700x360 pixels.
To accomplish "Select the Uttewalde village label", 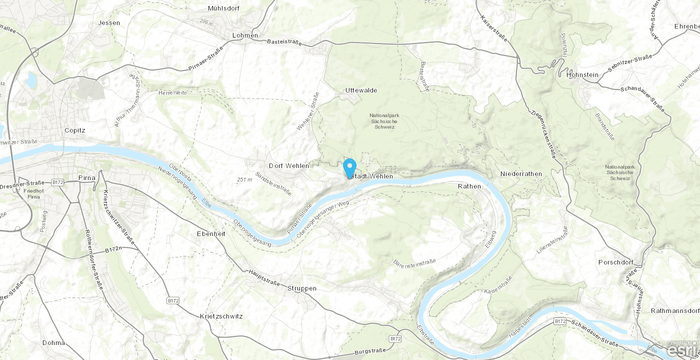I will (x=361, y=90).
